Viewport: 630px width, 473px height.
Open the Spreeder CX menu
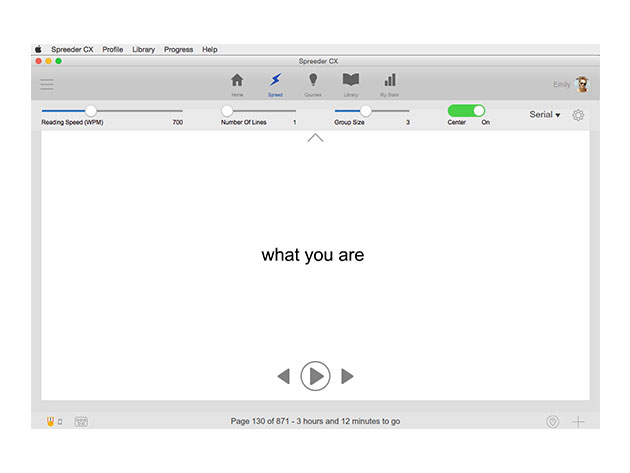tap(72, 49)
